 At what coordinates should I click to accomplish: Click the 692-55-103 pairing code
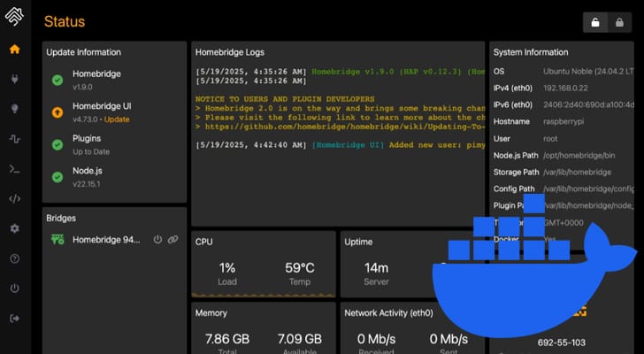pyautogui.click(x=562, y=342)
